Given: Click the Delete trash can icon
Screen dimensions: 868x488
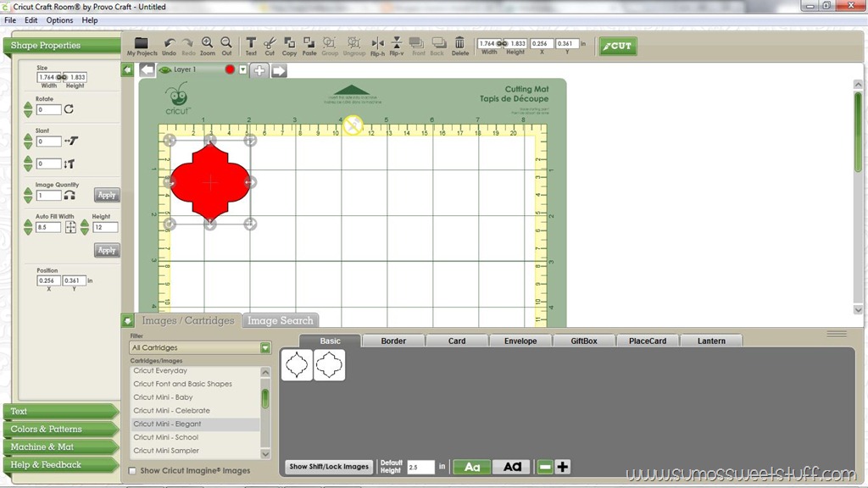Looking at the screenshot, I should [459, 42].
